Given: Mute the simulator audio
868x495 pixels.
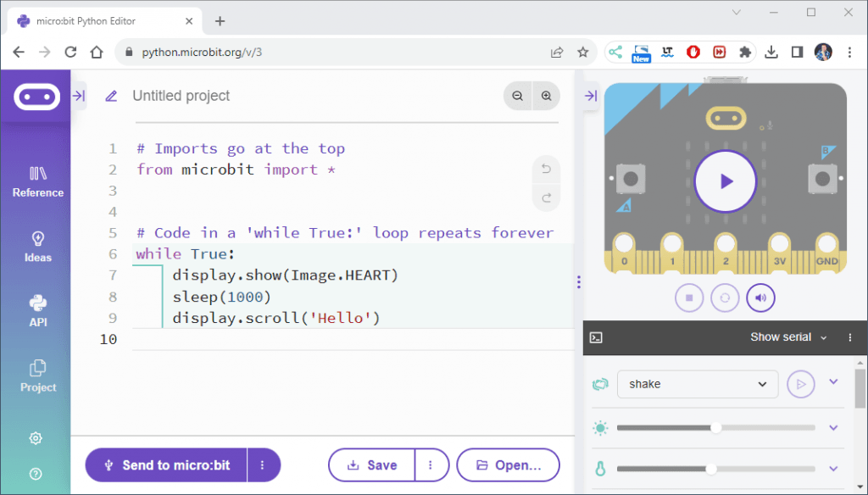Looking at the screenshot, I should pos(760,298).
